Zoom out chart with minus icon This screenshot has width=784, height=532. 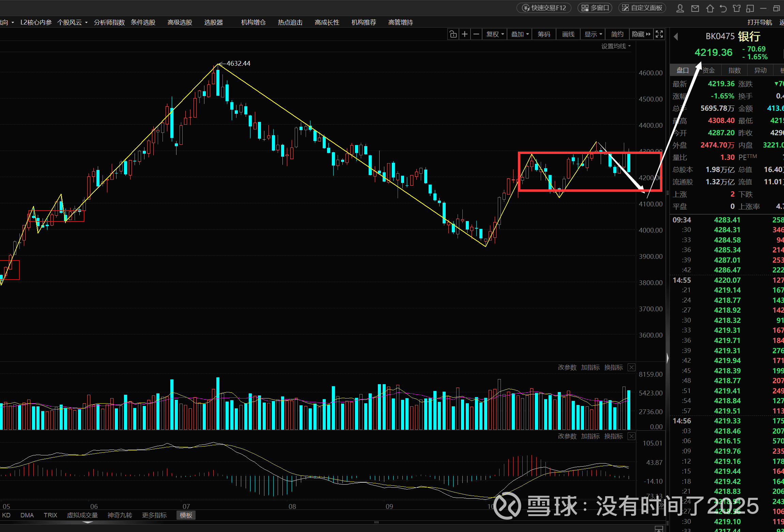click(x=476, y=34)
